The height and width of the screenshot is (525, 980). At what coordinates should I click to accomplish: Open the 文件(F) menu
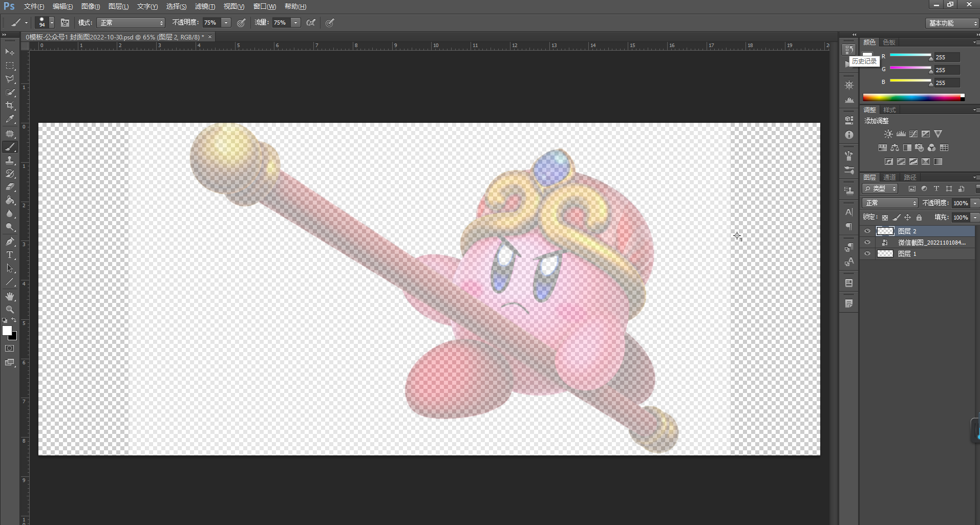pyautogui.click(x=34, y=7)
